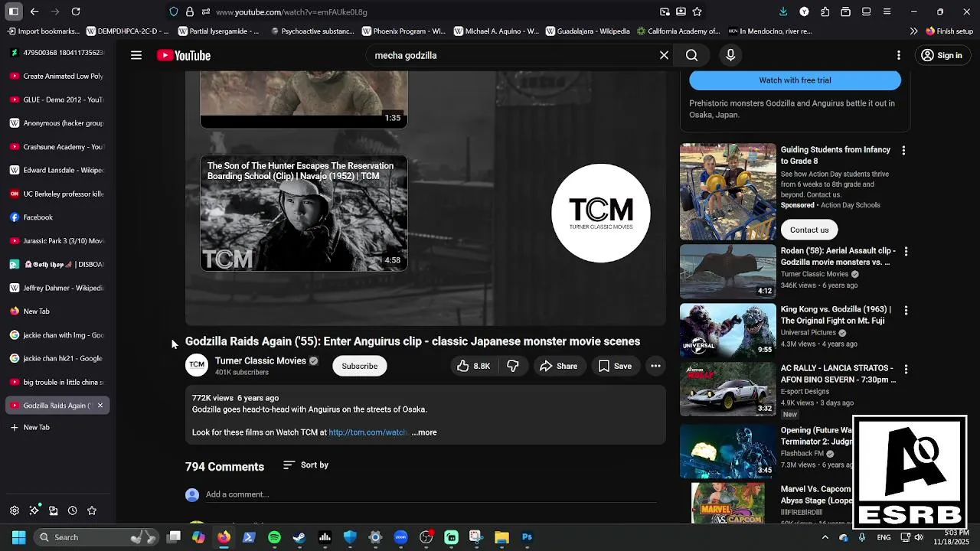Open the extensions puzzle icon
Image resolution: width=980 pixels, height=551 pixels.
point(825,11)
